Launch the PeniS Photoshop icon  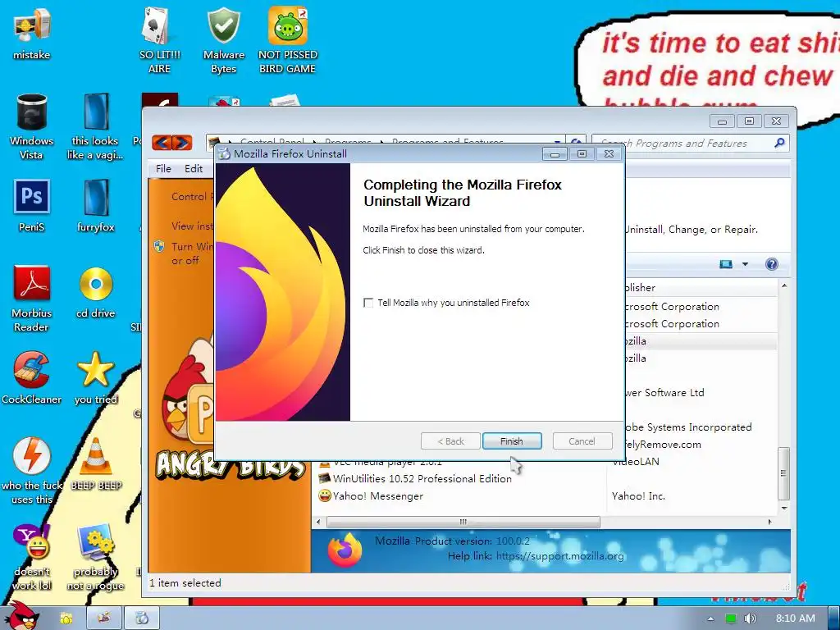[x=32, y=205]
